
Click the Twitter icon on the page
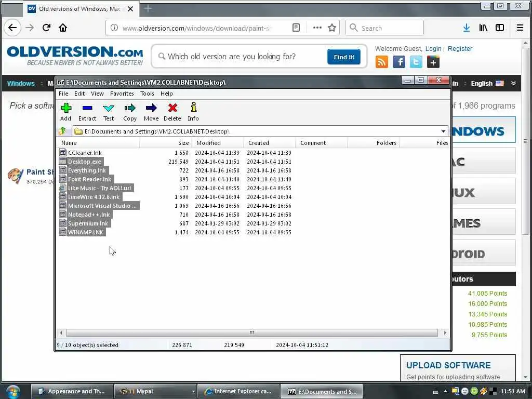pyautogui.click(x=416, y=62)
